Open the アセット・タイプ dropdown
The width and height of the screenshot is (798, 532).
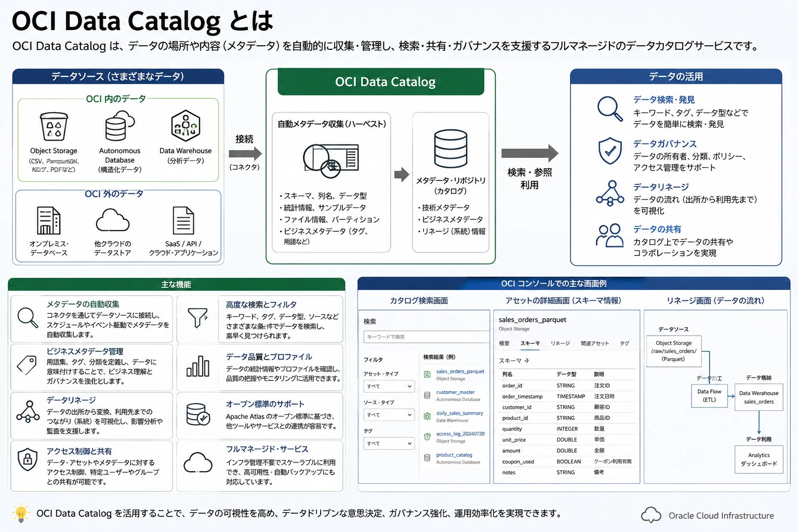(x=389, y=386)
